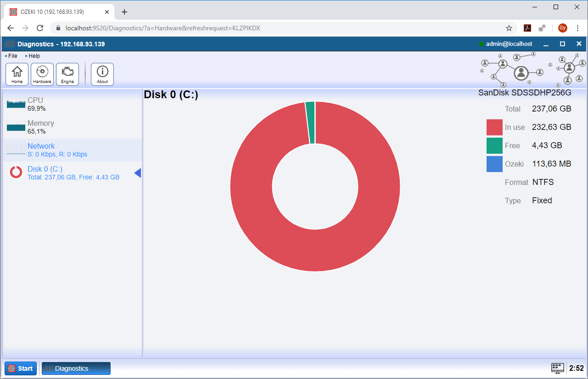This screenshot has height=379, width=588.
Task: Click the Disk 0 donut icon in sidebar
Action: click(x=16, y=173)
